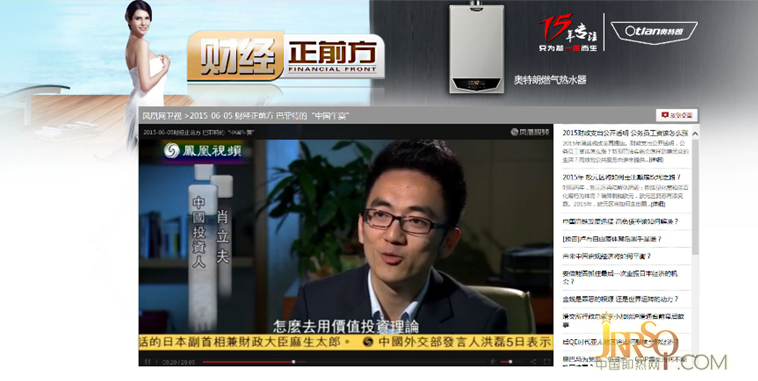Open the sidebar headline about 日本经济

(620, 277)
